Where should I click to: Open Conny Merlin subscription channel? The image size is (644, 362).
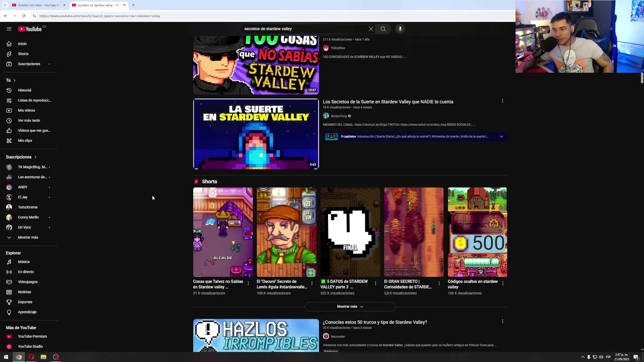click(x=29, y=217)
